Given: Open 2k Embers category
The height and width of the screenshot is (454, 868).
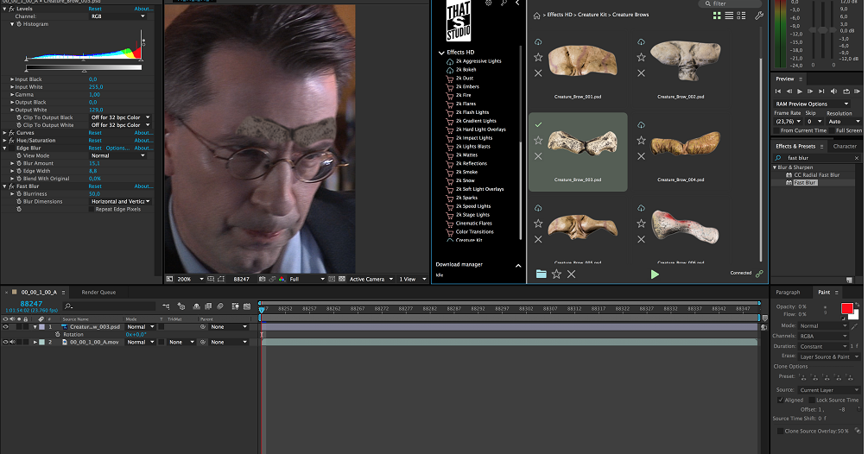Looking at the screenshot, I should tap(467, 87).
